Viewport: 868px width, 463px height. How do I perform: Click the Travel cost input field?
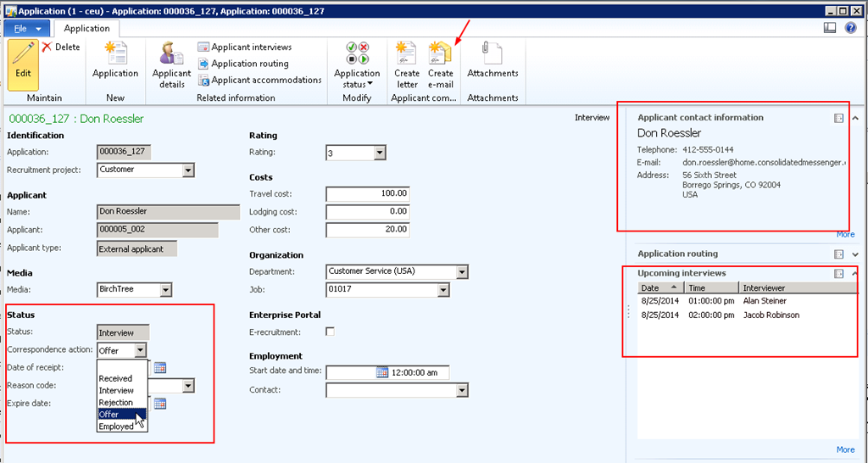[x=368, y=194]
